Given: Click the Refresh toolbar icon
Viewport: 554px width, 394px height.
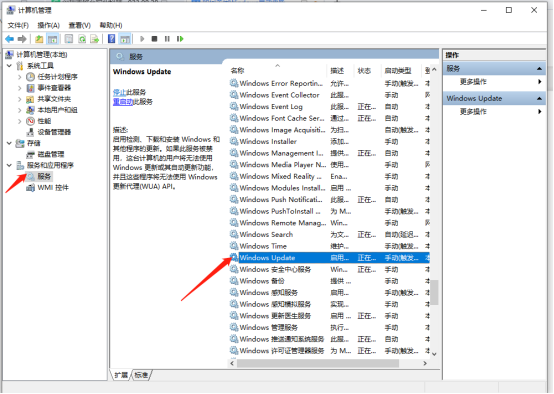Looking at the screenshot, I should (x=82, y=39).
